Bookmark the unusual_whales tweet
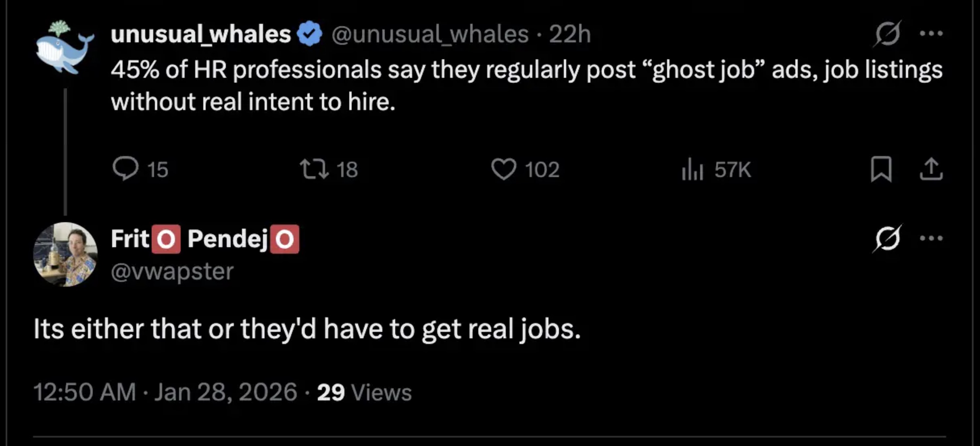Image resolution: width=980 pixels, height=446 pixels. click(x=881, y=169)
